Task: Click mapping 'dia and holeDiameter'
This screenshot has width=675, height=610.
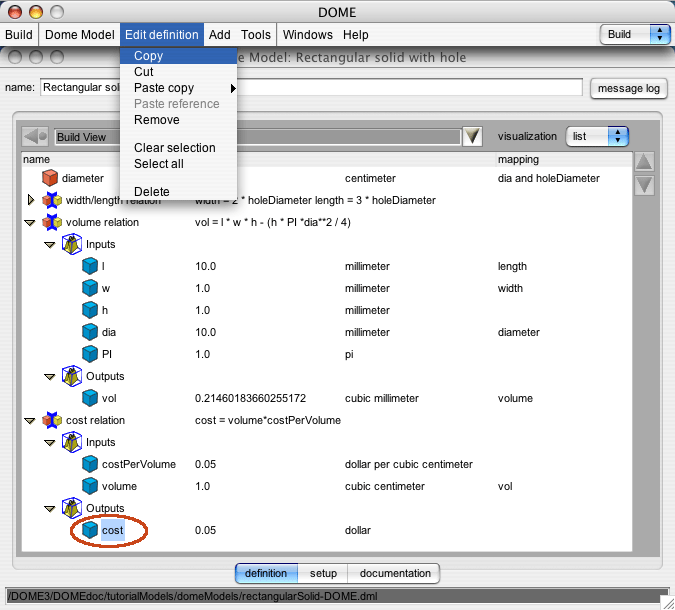Action: (548, 178)
